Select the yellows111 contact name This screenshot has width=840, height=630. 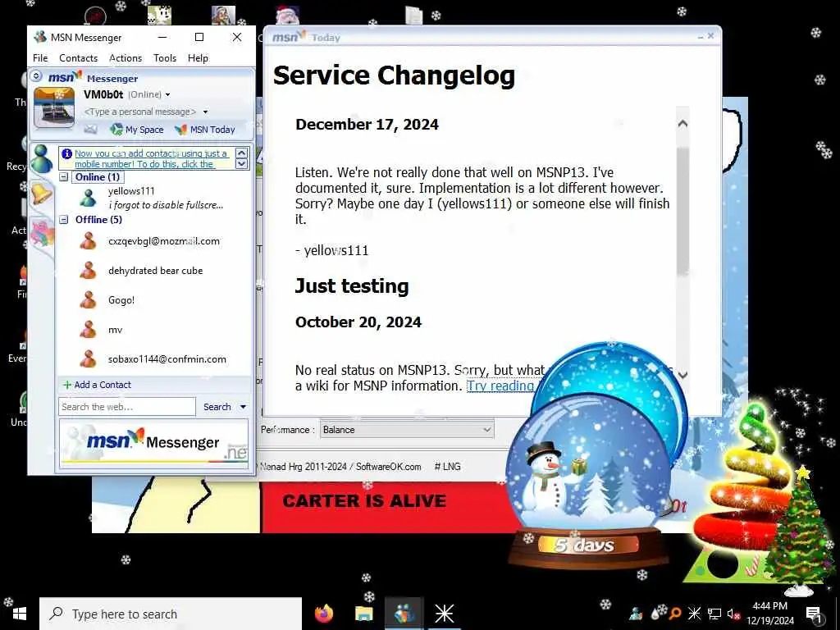(x=131, y=191)
